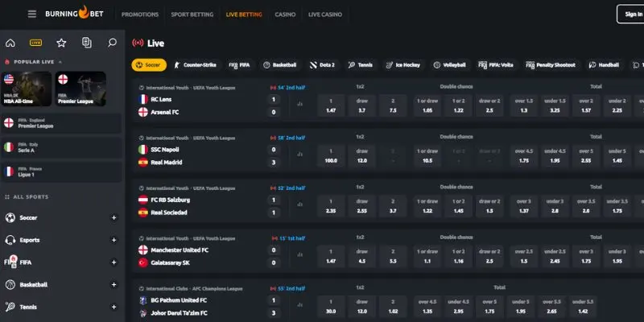
Task: Open the Manchester United FC match
Action: point(180,250)
